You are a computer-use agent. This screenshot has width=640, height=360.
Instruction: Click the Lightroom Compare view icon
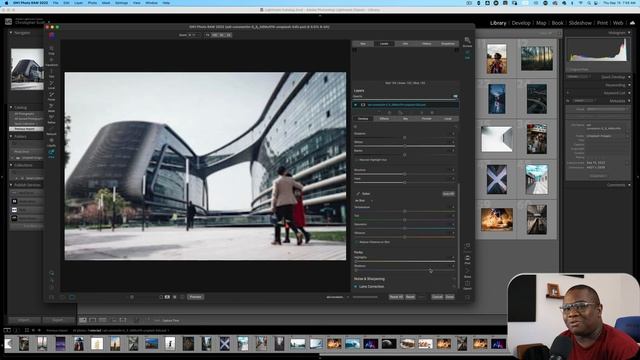103,320
